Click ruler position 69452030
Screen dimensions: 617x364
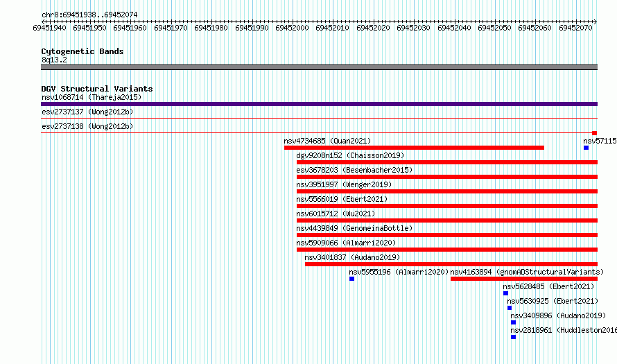point(413,28)
